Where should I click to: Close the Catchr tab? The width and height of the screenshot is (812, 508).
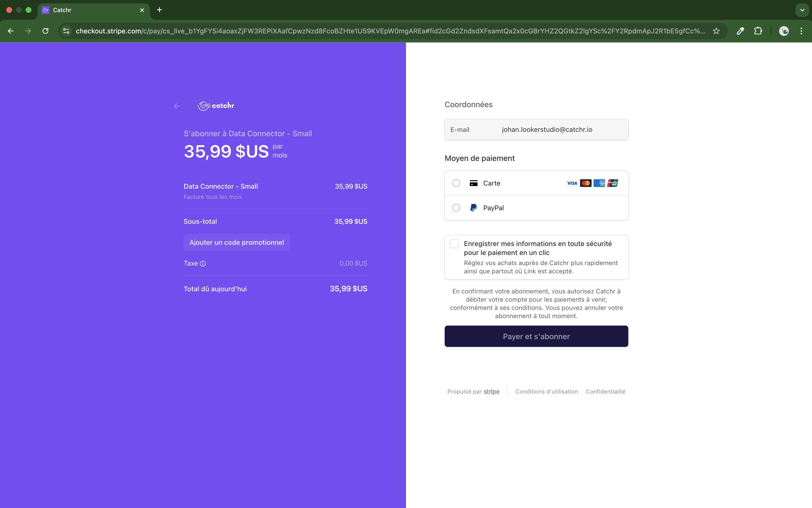point(142,10)
